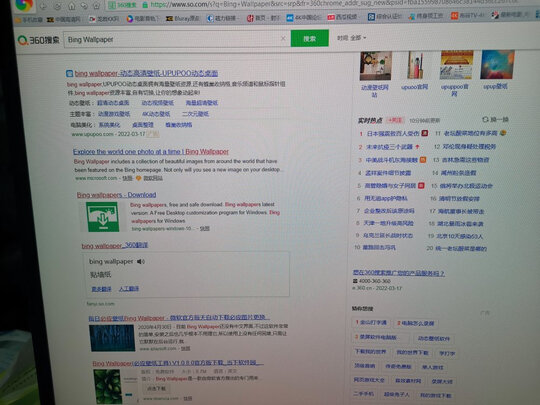The image size is (540, 405).
Task: Expand the 时间 全部 time filter dropdown
Action: (x=352, y=38)
